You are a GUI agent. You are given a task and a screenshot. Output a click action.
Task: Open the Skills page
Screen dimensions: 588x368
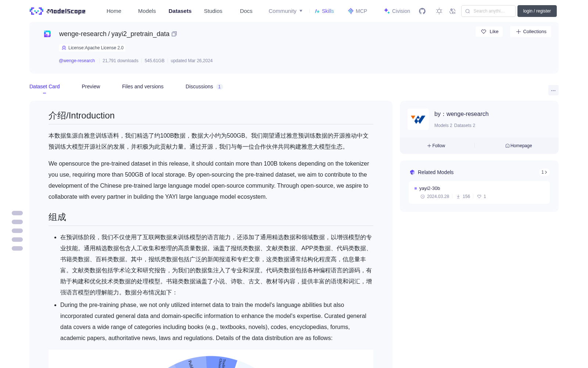[324, 11]
